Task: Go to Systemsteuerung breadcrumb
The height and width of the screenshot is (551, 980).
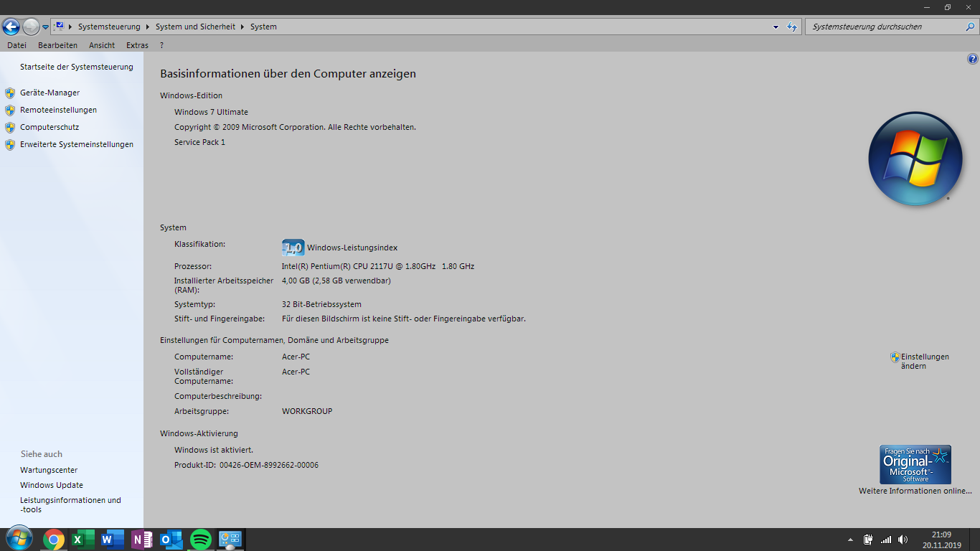Action: click(109, 27)
